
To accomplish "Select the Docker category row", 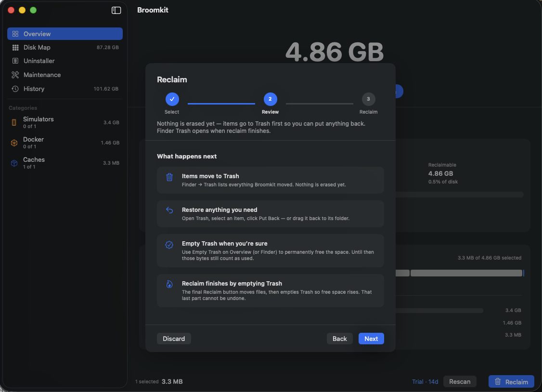I will click(x=65, y=143).
